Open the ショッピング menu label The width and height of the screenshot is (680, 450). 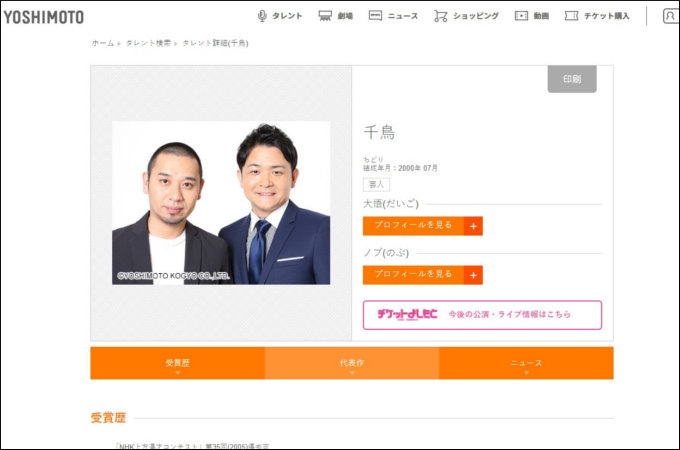pos(476,16)
